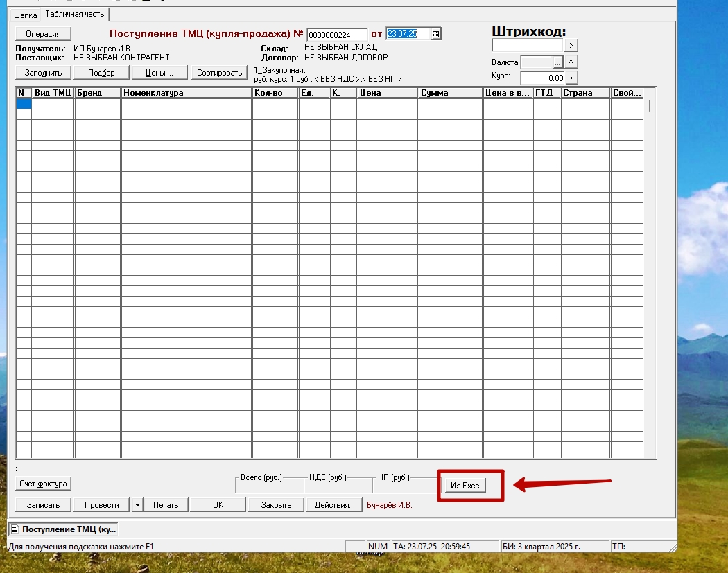
Task: Expand the dropdown arrow next to Провести
Action: pyautogui.click(x=137, y=505)
